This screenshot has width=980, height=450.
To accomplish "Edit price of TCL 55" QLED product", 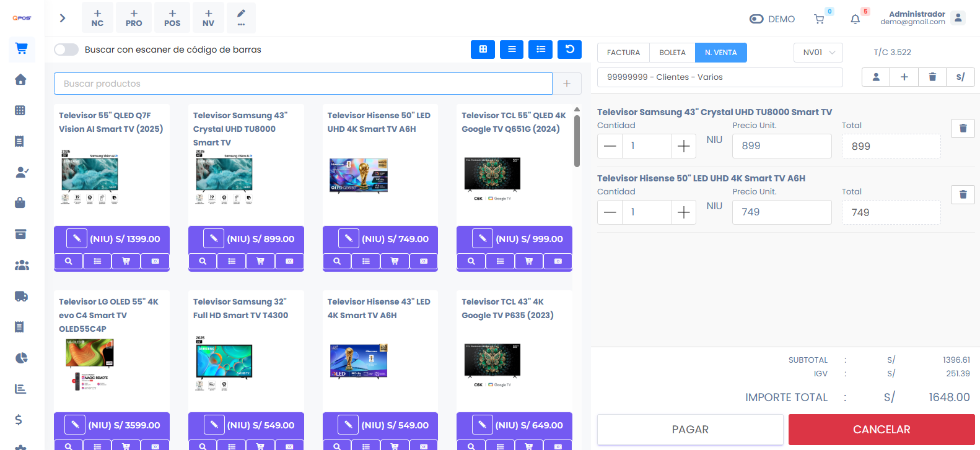I will [483, 238].
